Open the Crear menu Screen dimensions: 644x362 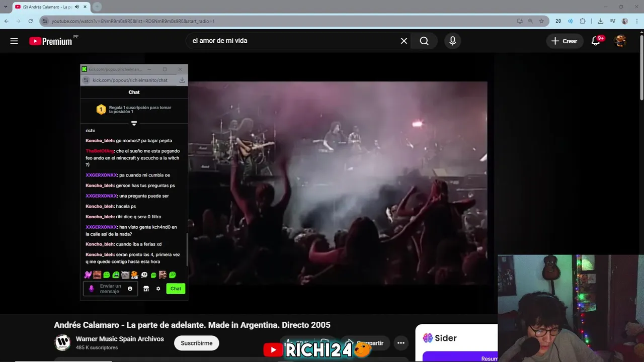(x=565, y=41)
